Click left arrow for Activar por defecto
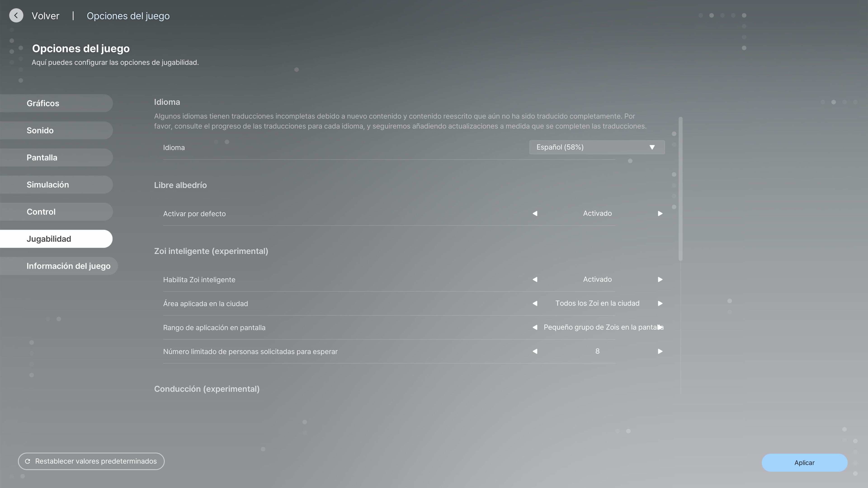 (x=535, y=213)
